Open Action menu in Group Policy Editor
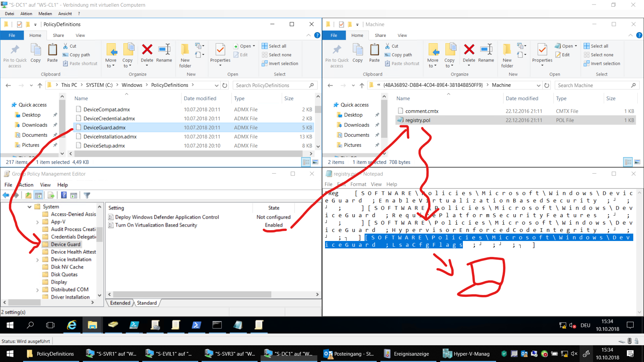 pos(26,185)
